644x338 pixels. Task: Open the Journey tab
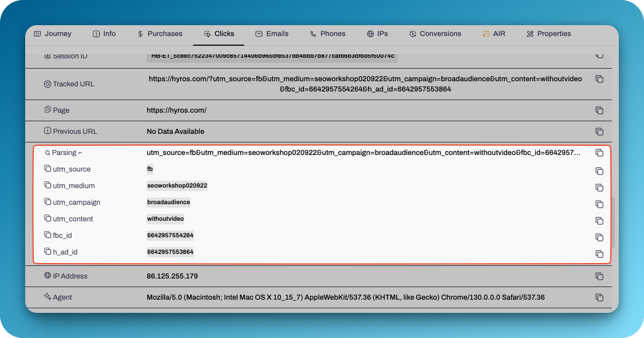tap(53, 34)
